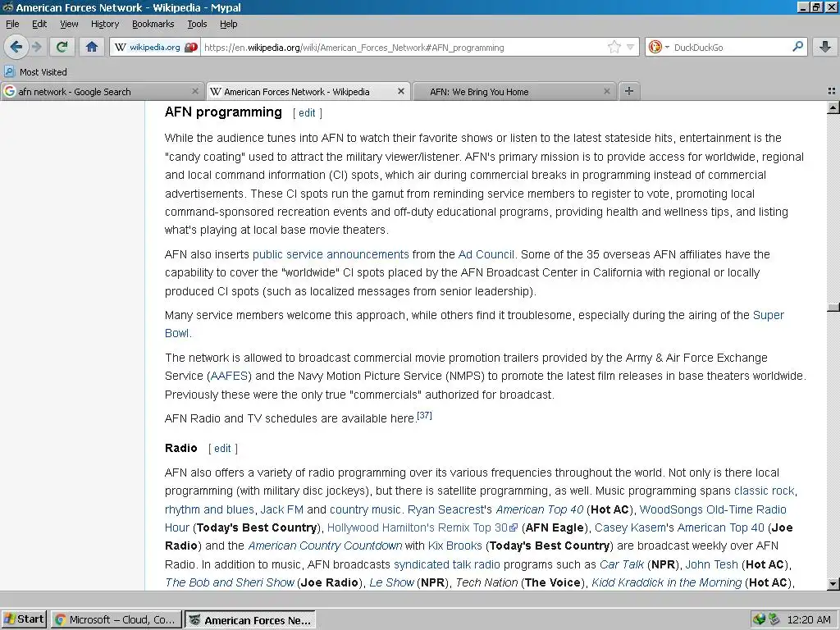Close the afn network Google Search tab
Viewport: 840px width, 630px height.
point(195,92)
